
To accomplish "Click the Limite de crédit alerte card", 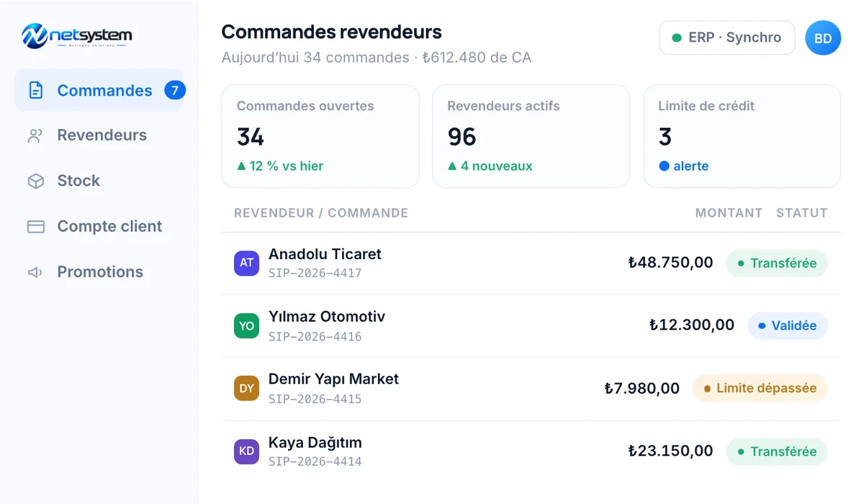I will coord(742,136).
